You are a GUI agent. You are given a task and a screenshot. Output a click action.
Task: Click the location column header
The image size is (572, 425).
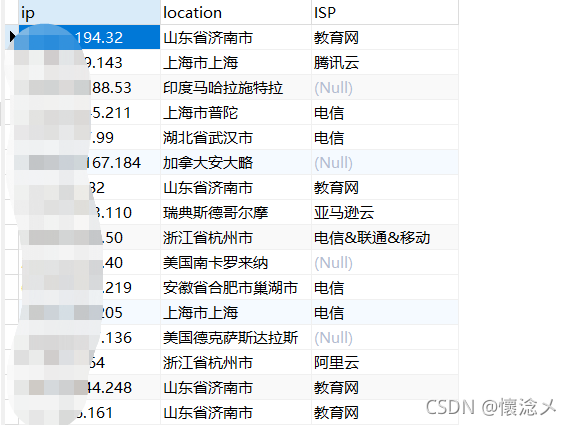click(x=236, y=12)
